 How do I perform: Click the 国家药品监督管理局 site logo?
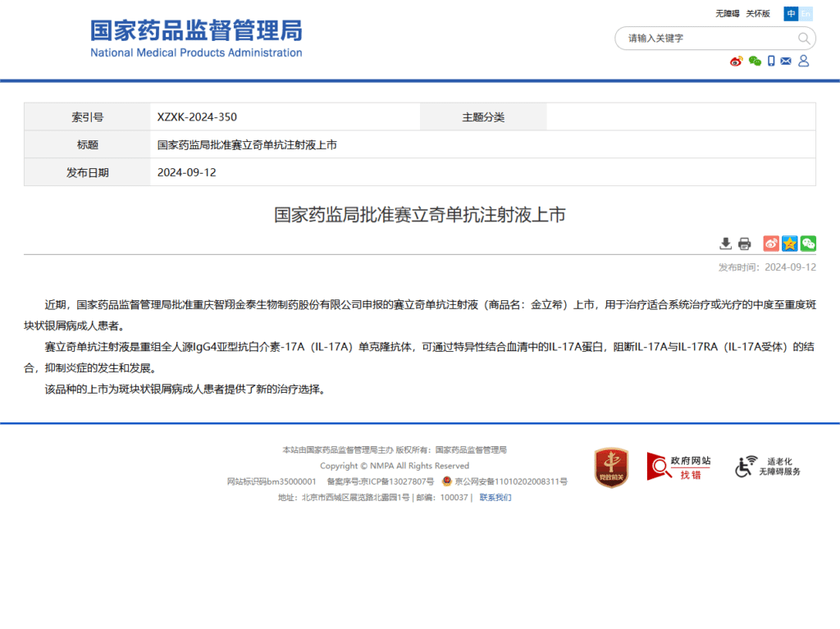tap(196, 39)
